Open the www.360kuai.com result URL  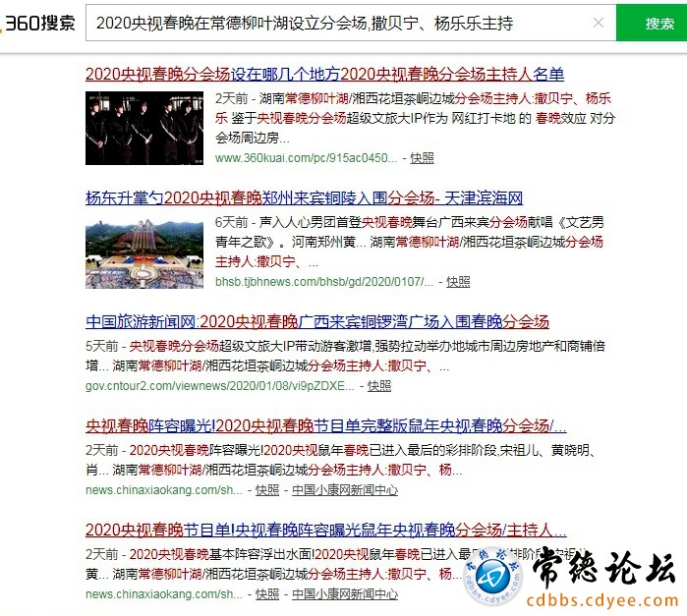coord(306,158)
